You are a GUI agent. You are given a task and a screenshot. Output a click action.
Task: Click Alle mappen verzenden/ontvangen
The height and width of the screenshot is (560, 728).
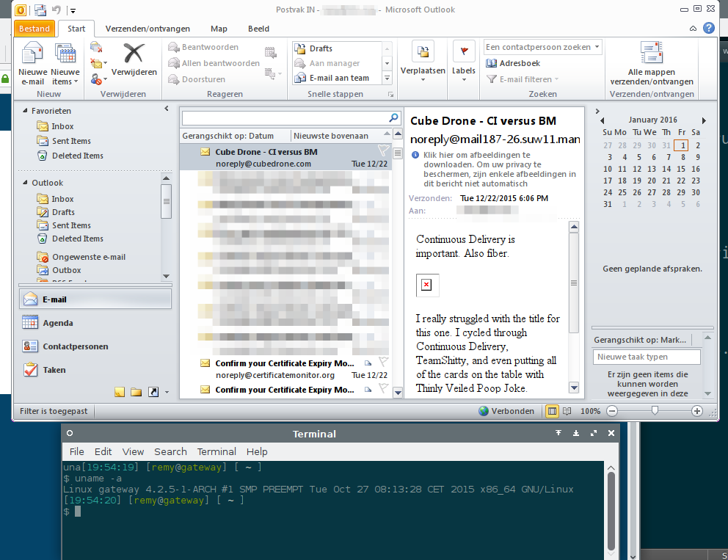[x=652, y=64]
